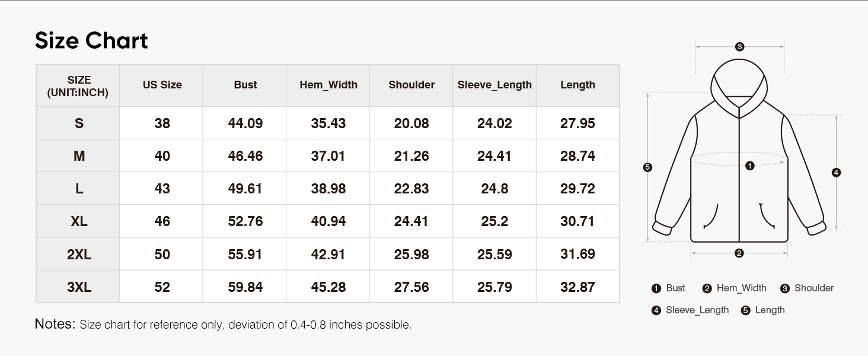Click the Size Chart heading

91,41
